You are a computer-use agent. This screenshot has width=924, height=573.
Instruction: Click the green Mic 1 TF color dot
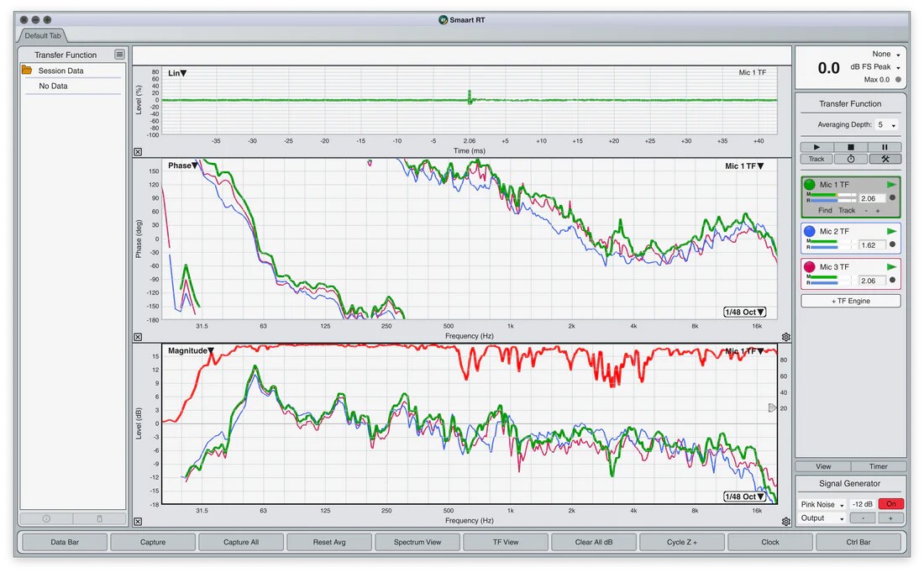point(810,185)
